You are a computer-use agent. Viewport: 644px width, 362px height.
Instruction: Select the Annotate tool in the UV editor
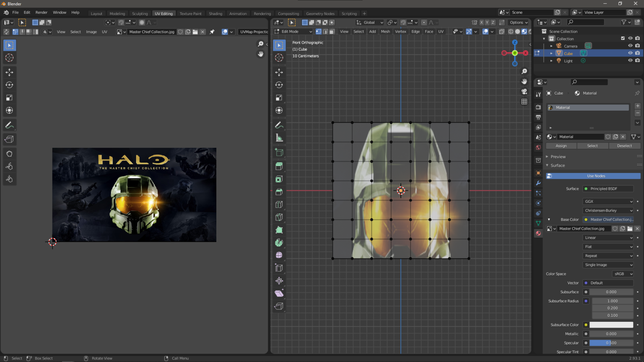pos(9,124)
